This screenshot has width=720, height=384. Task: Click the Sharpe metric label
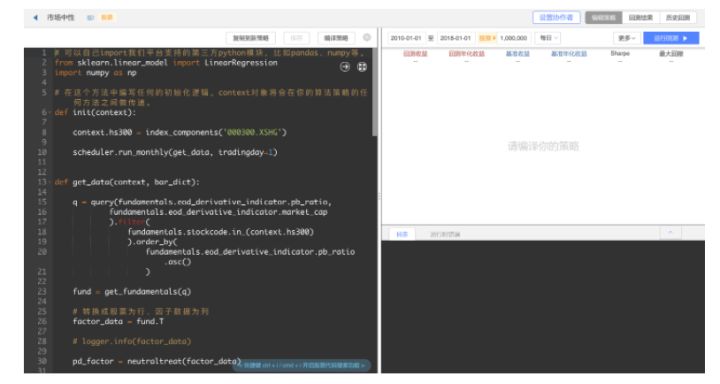[x=620, y=54]
